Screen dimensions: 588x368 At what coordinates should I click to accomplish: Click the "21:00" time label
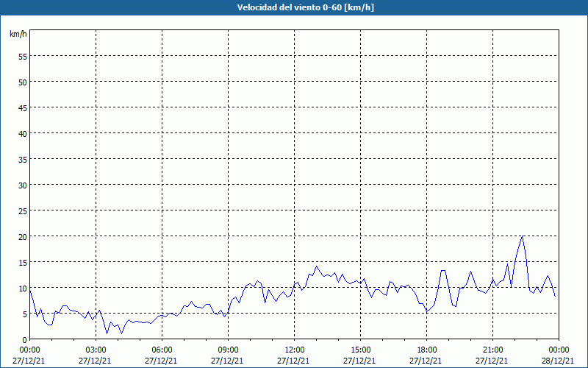pyautogui.click(x=492, y=350)
